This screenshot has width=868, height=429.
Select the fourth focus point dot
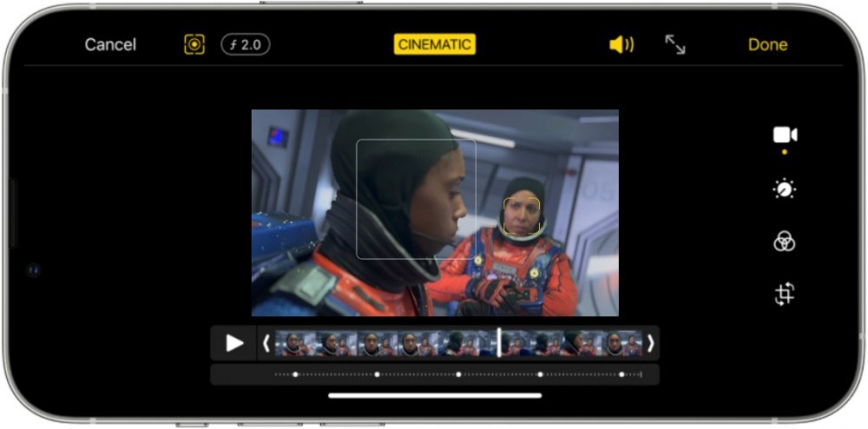540,375
